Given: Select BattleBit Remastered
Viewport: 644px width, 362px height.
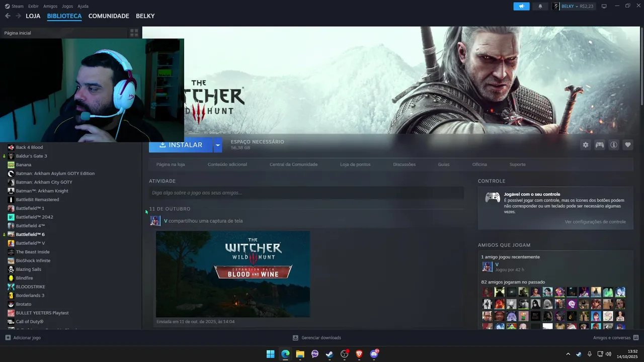Looking at the screenshot, I should tap(37, 200).
